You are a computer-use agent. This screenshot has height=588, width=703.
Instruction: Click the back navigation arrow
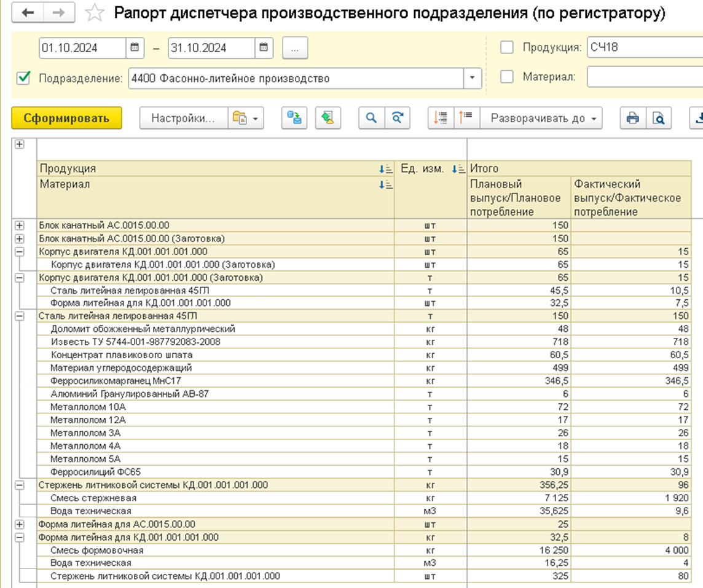(x=28, y=13)
